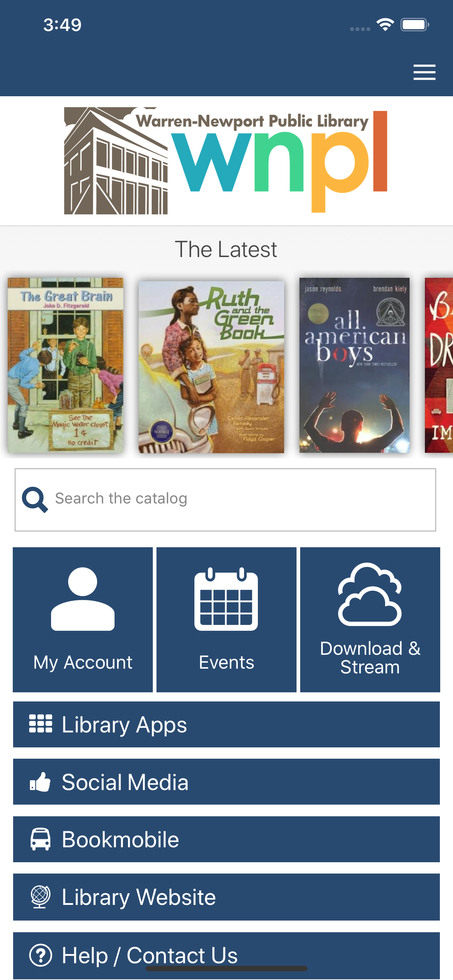
Task: Tap the 3:49 clock in status bar
Action: [62, 25]
